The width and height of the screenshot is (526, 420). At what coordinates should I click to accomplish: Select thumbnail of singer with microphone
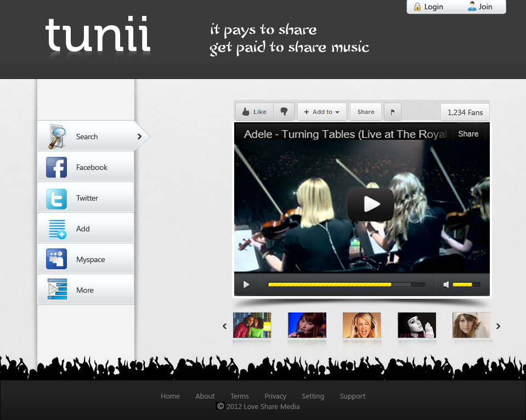click(307, 325)
